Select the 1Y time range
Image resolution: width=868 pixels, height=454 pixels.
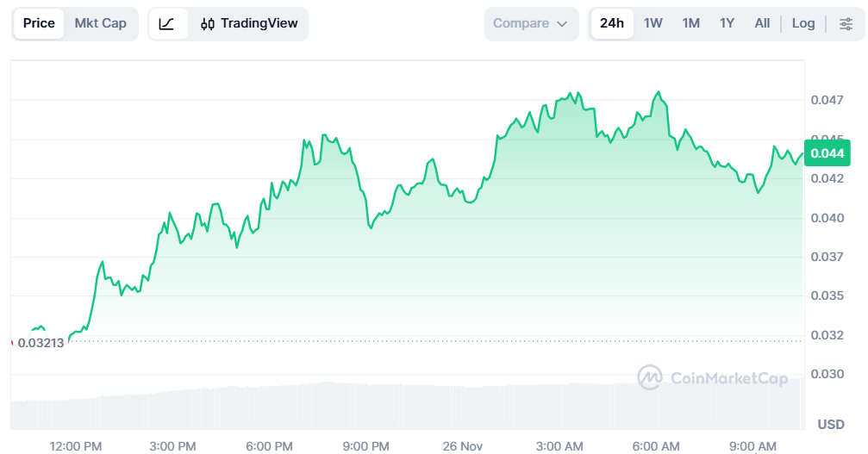727,24
